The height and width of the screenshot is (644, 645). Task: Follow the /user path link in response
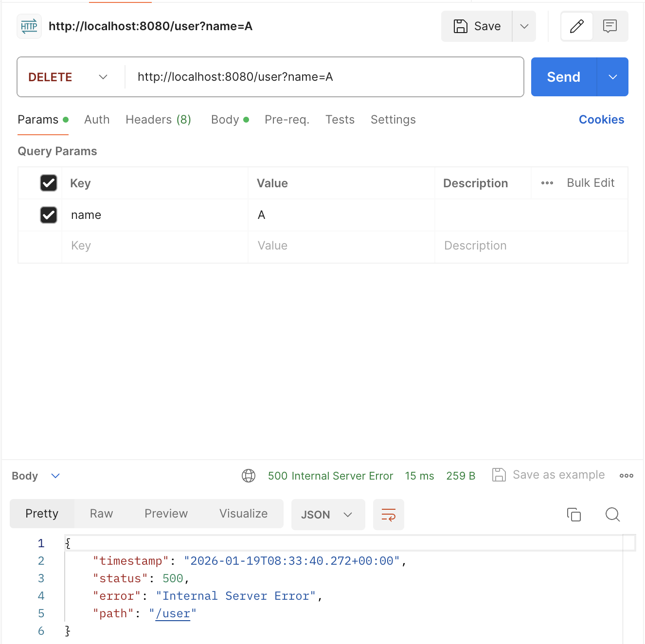(x=173, y=614)
